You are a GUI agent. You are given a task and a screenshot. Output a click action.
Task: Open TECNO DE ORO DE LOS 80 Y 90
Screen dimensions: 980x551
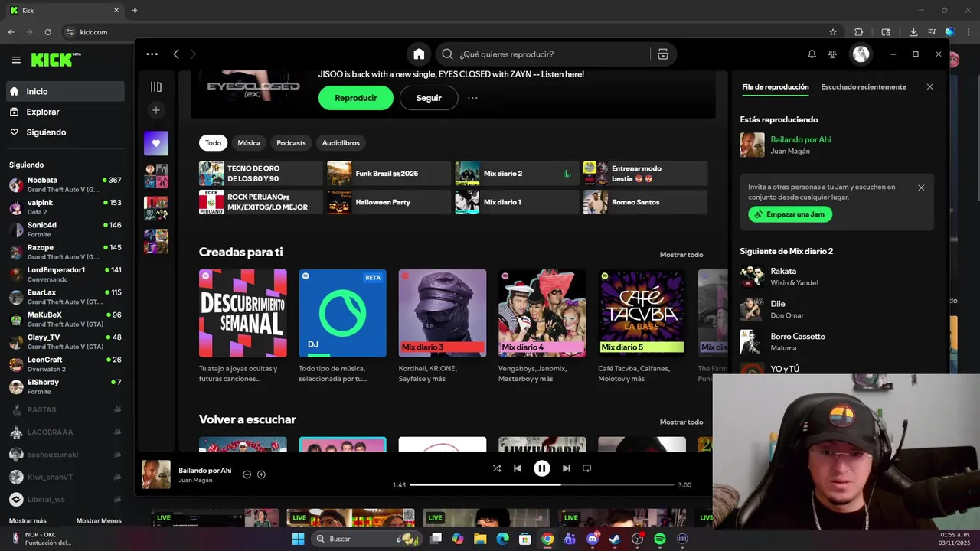pyautogui.click(x=260, y=174)
